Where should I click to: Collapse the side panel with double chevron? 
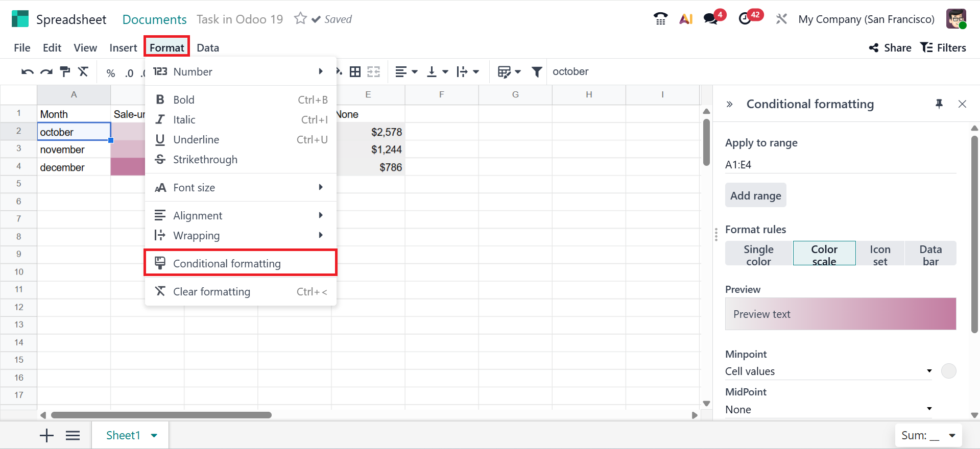[x=730, y=104]
